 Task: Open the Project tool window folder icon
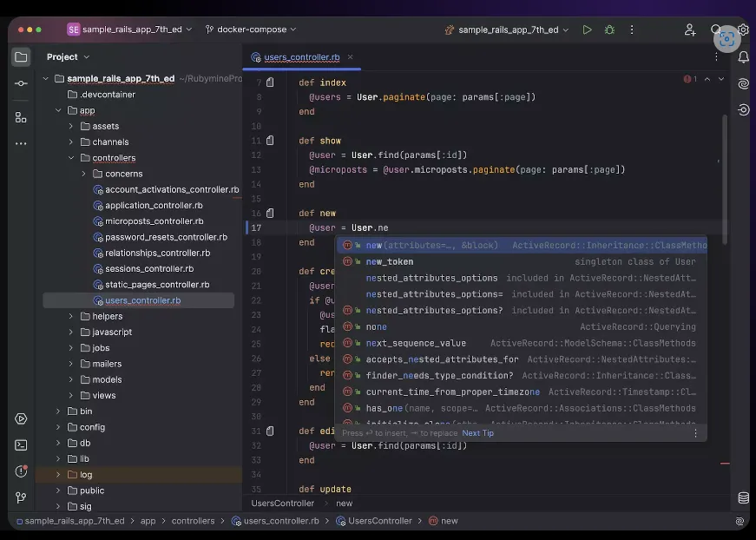[21, 57]
